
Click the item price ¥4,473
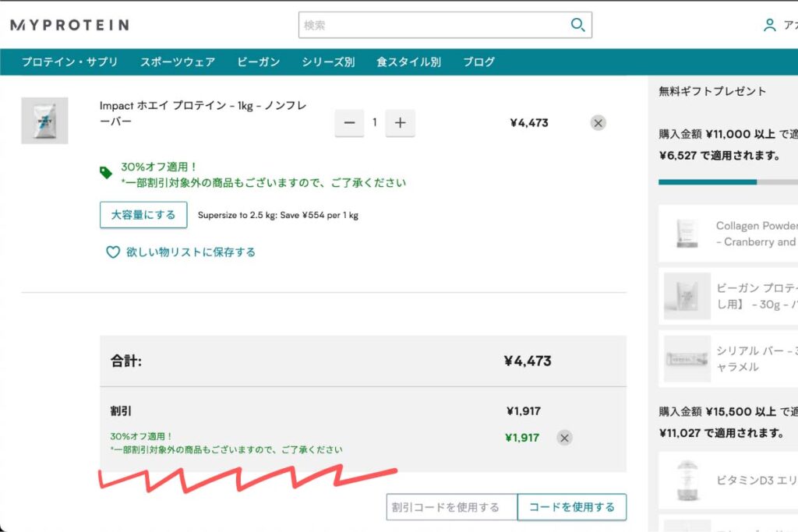[x=529, y=122]
